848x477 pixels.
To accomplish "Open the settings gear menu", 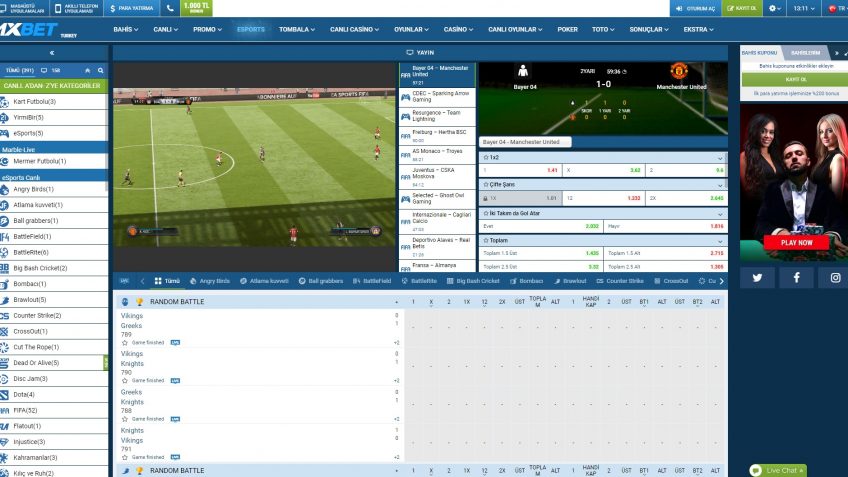I will pos(774,8).
